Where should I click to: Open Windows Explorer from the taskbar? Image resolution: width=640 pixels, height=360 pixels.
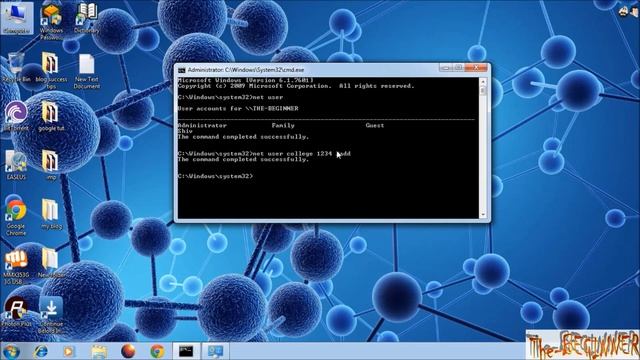99,351
